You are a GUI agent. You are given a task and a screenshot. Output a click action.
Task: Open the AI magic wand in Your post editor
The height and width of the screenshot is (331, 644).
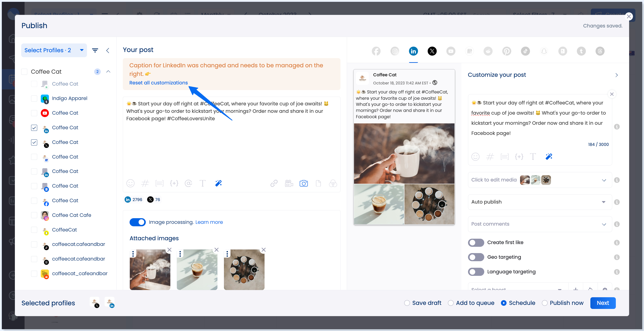pos(218,183)
